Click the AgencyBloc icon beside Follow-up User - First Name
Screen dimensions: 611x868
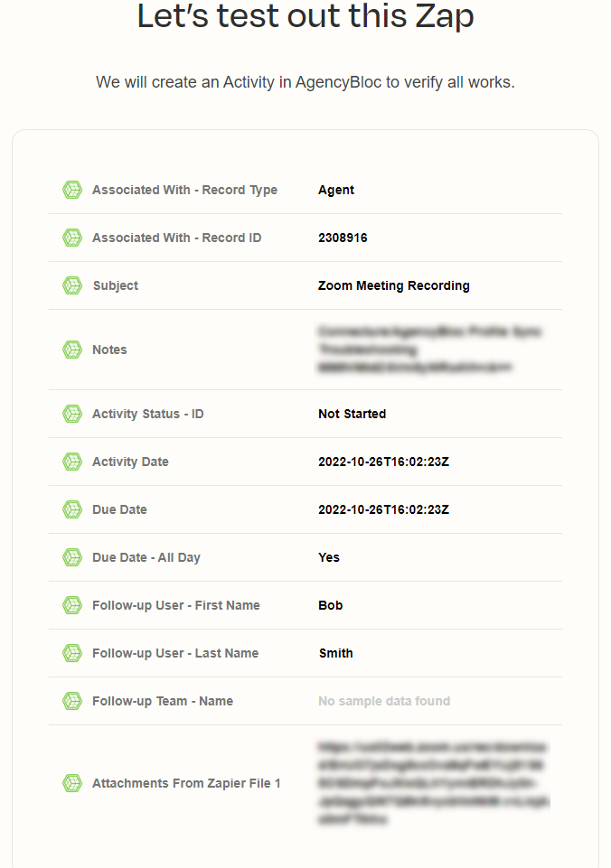72,605
